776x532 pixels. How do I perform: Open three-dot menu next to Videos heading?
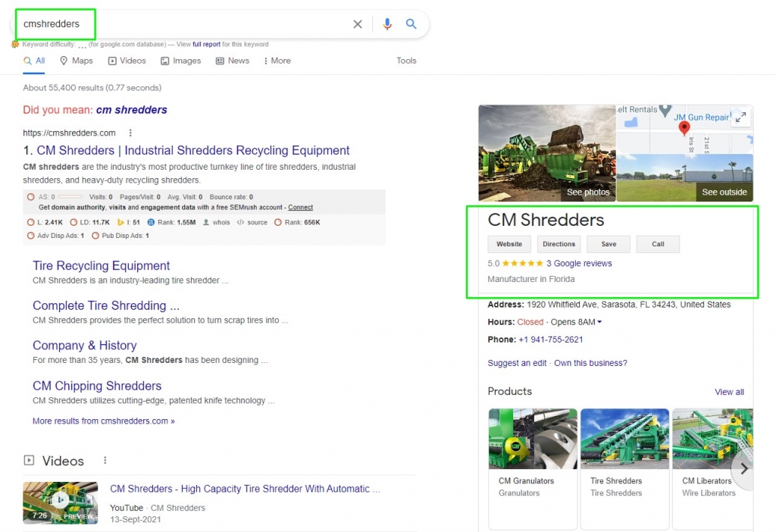point(105,460)
